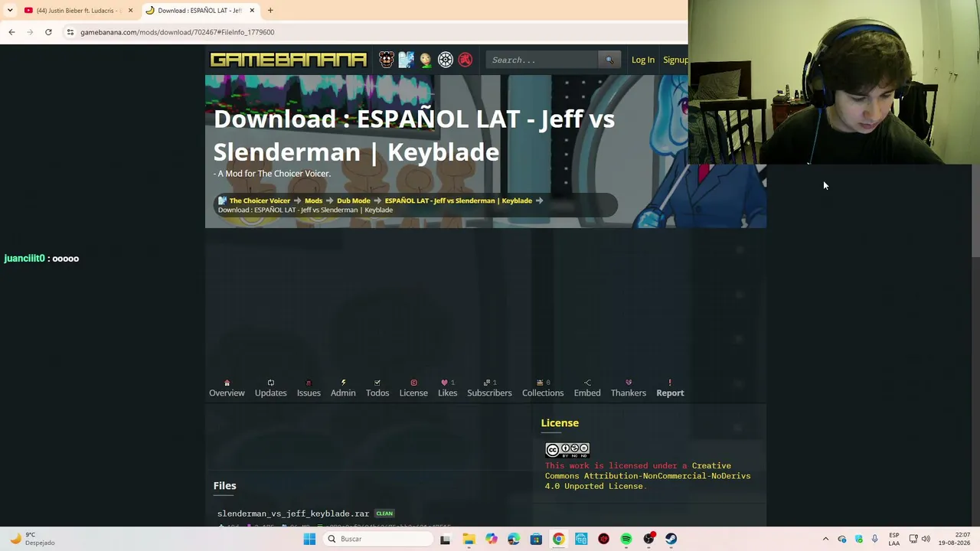Follow the ESPAÑOL LAT mod breadcrumb link

tap(459, 201)
